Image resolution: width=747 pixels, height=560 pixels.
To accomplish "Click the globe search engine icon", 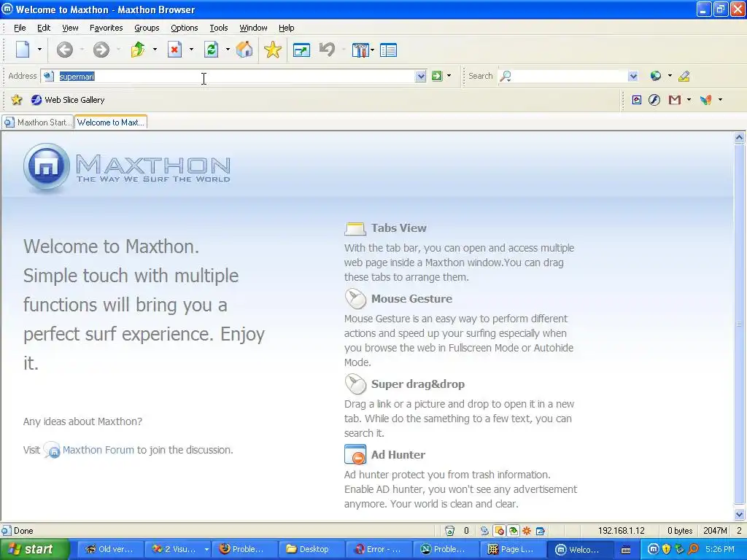I will point(656,76).
